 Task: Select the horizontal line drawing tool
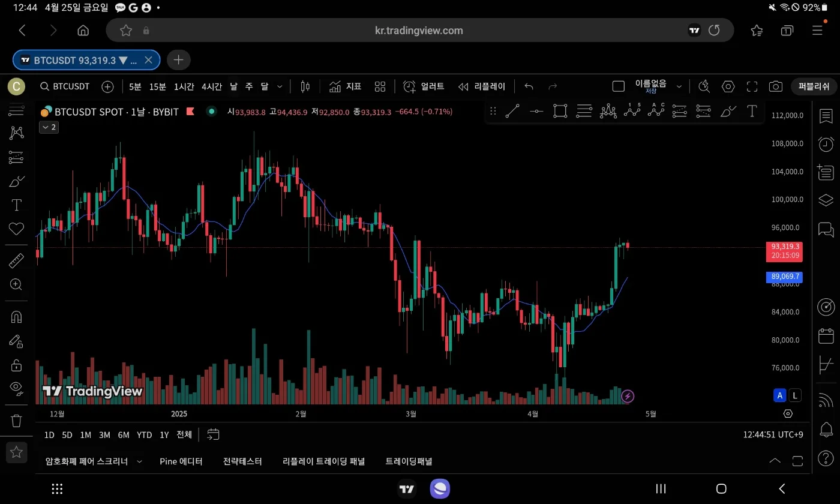coord(536,111)
